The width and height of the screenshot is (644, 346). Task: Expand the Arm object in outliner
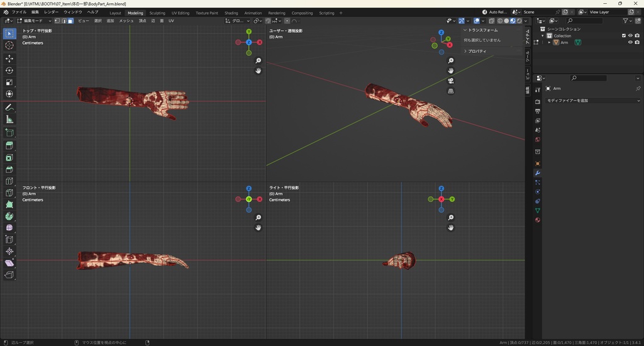(549, 43)
